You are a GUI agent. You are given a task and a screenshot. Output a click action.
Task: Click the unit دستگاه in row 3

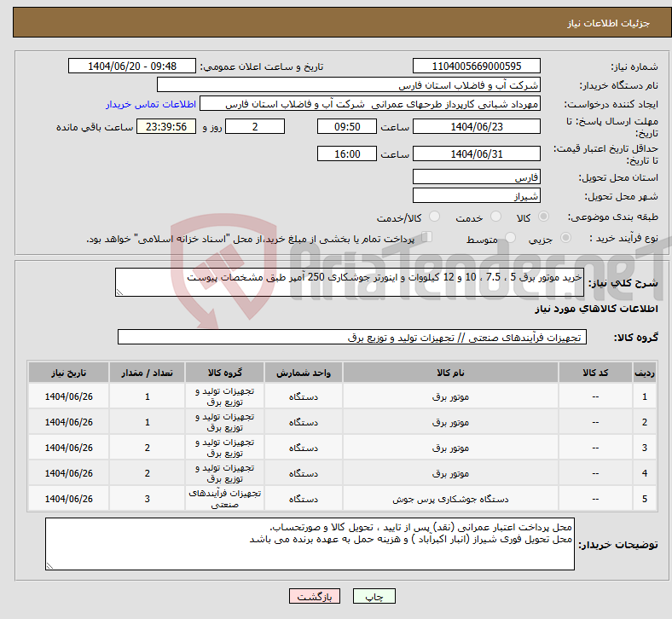304,448
